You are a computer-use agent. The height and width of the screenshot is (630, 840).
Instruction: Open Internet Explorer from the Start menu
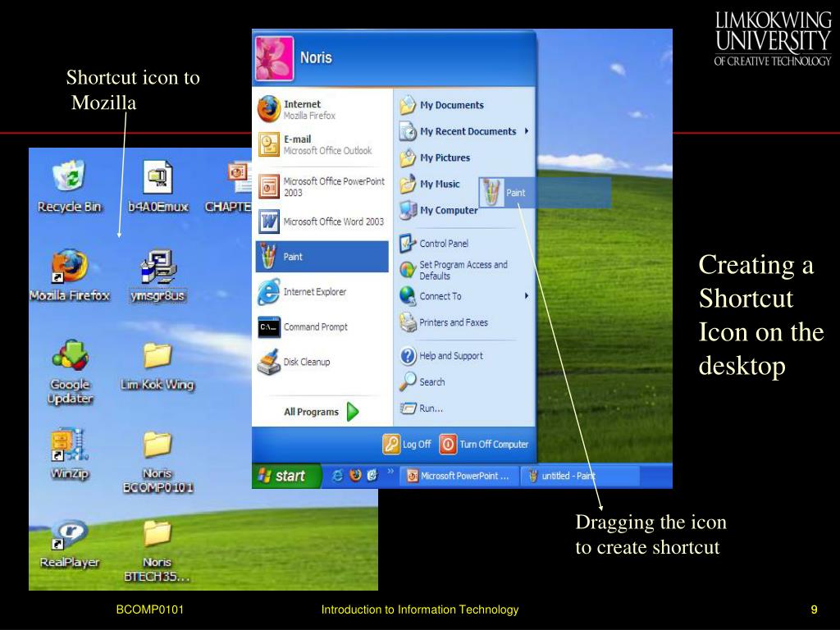pos(322,292)
